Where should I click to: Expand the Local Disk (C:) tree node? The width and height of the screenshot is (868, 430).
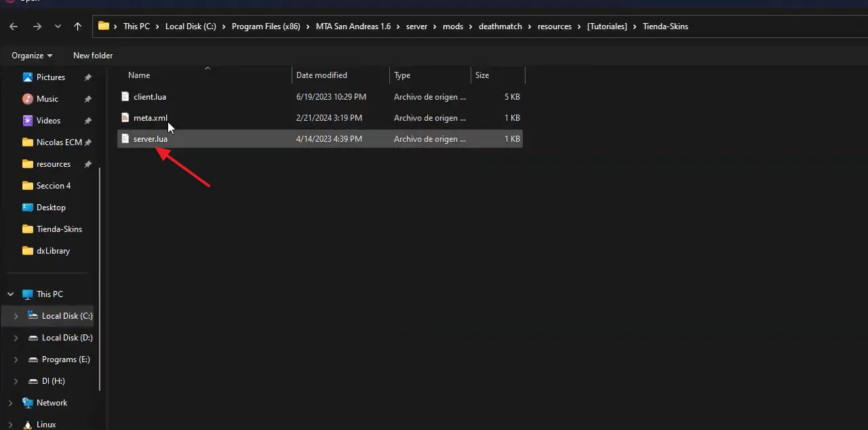(16, 316)
